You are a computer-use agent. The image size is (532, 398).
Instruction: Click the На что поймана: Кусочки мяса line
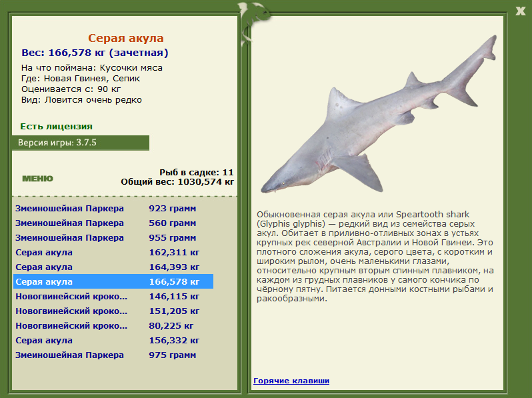pyautogui.click(x=92, y=68)
